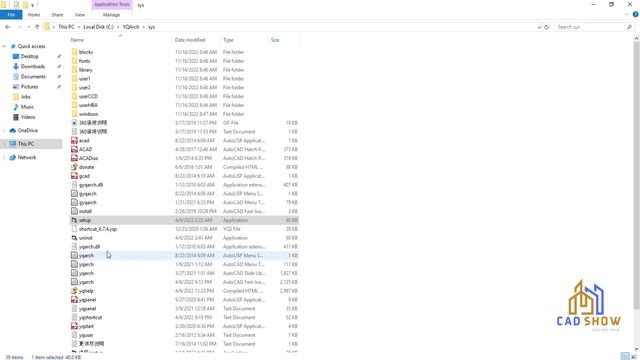The height and width of the screenshot is (360, 640).
Task: Open the blocks folder icon
Action: [x=74, y=52]
